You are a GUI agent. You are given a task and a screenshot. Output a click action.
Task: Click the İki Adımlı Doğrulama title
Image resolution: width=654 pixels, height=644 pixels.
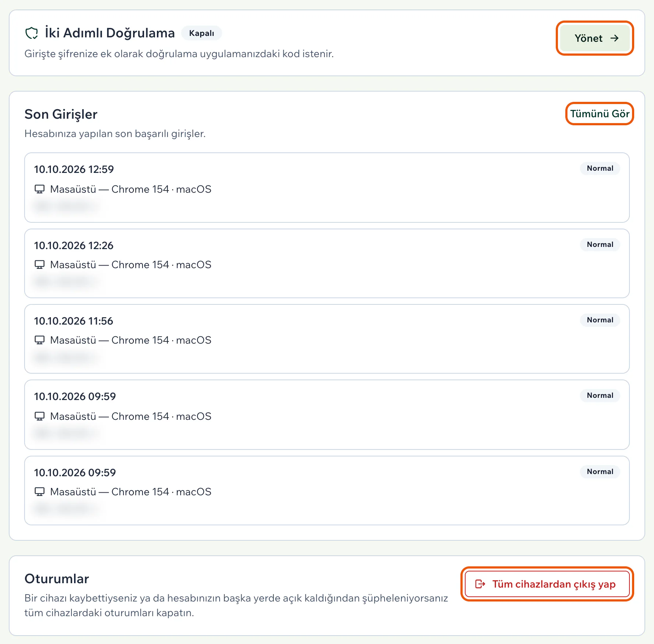110,33
